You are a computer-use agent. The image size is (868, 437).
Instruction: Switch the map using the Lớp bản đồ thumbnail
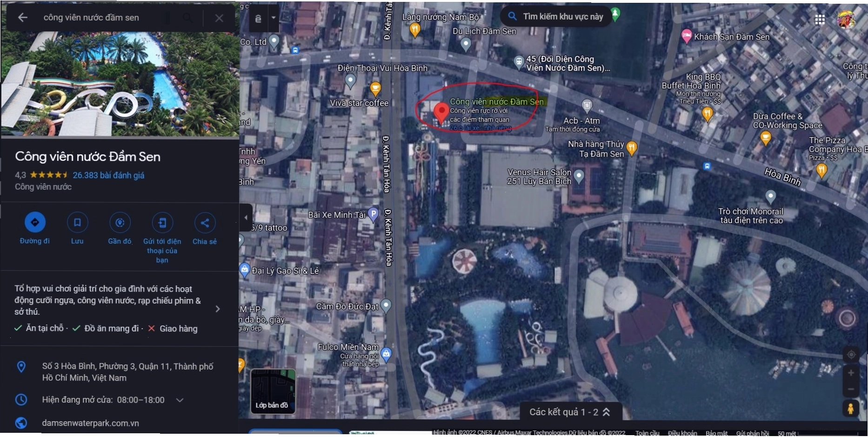[273, 391]
